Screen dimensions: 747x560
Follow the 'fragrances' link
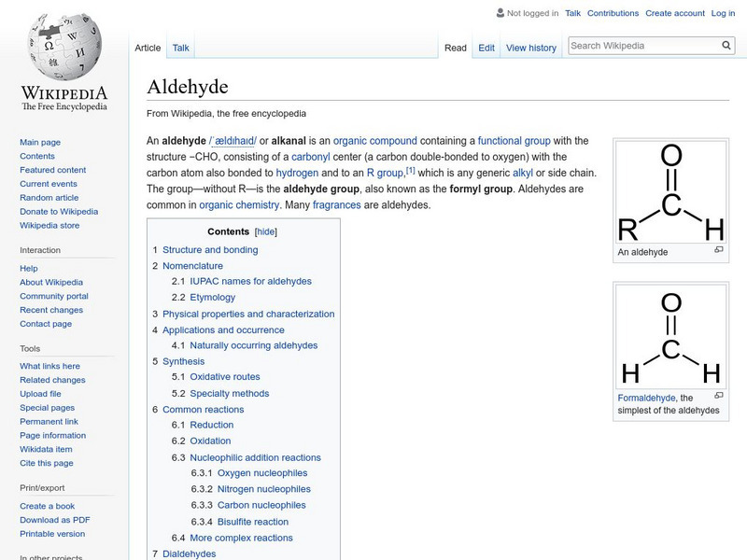[337, 204]
